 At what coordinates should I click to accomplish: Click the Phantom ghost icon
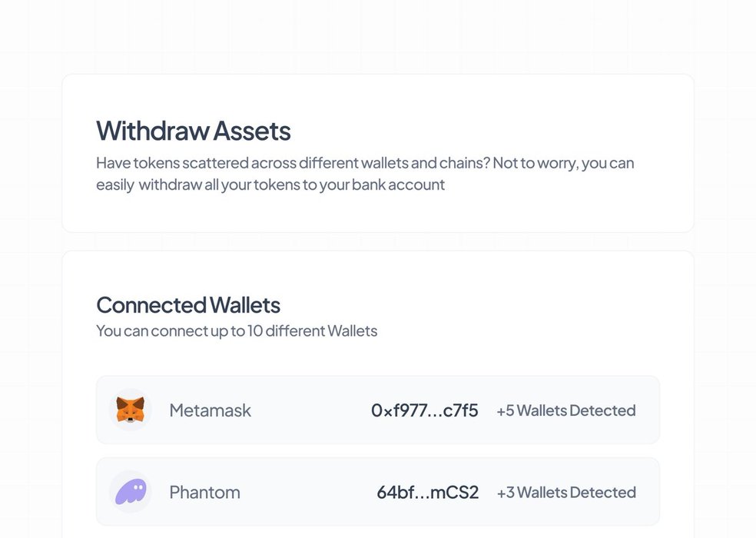(x=130, y=492)
